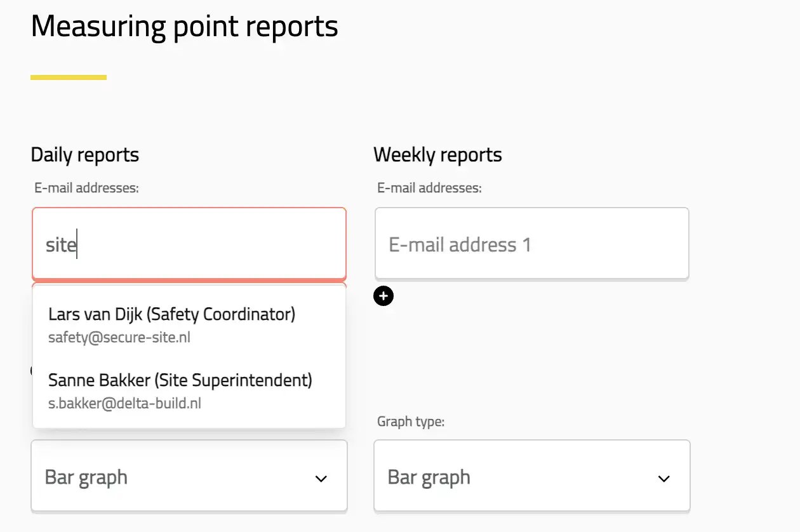800x532 pixels.
Task: Select suggestion Sanne Bakker (Site Superintendent)
Action: click(x=180, y=380)
